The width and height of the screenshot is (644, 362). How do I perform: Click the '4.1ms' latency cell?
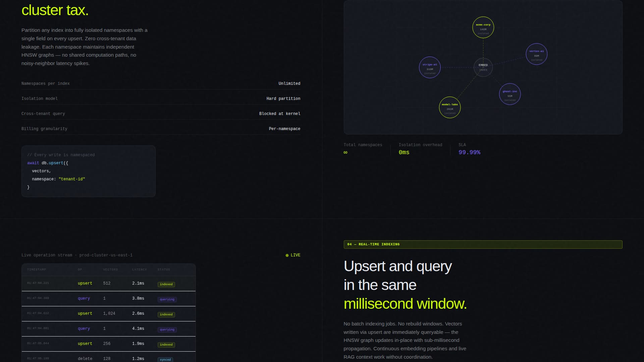(138, 328)
